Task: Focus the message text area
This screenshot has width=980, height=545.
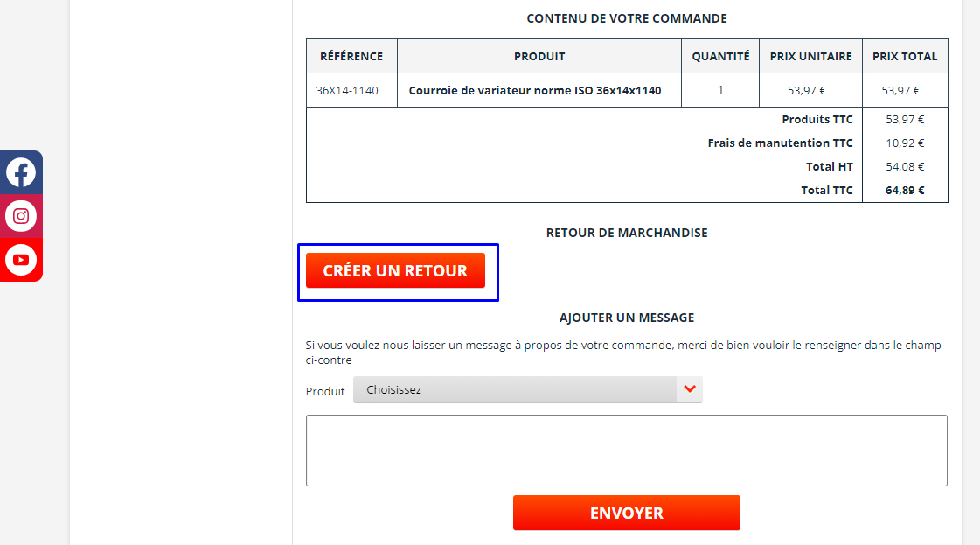Action: point(626,451)
